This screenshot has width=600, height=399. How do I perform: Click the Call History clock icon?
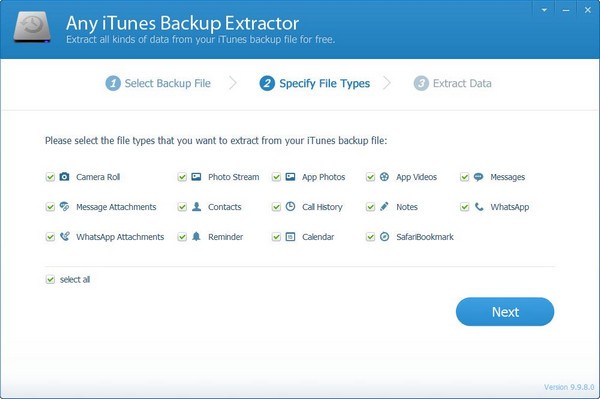click(290, 206)
